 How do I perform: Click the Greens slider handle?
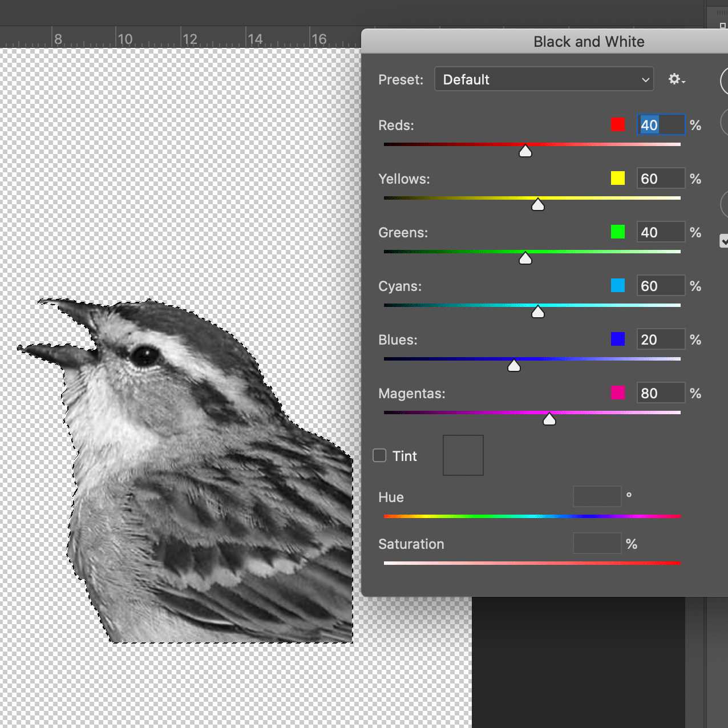(525, 258)
